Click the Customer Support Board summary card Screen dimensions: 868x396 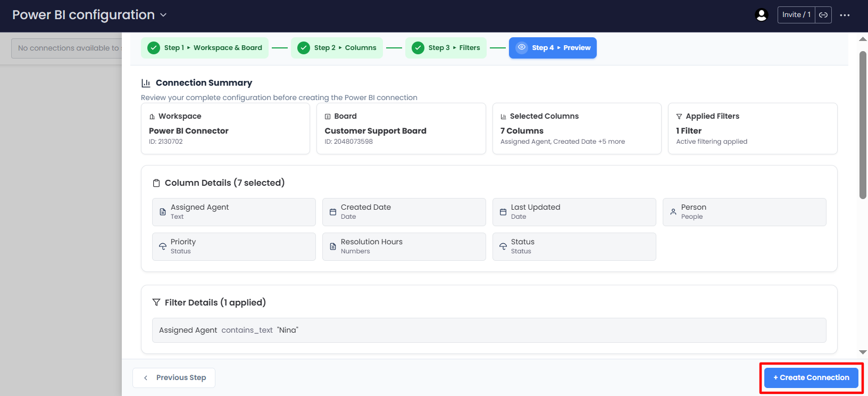coord(401,129)
